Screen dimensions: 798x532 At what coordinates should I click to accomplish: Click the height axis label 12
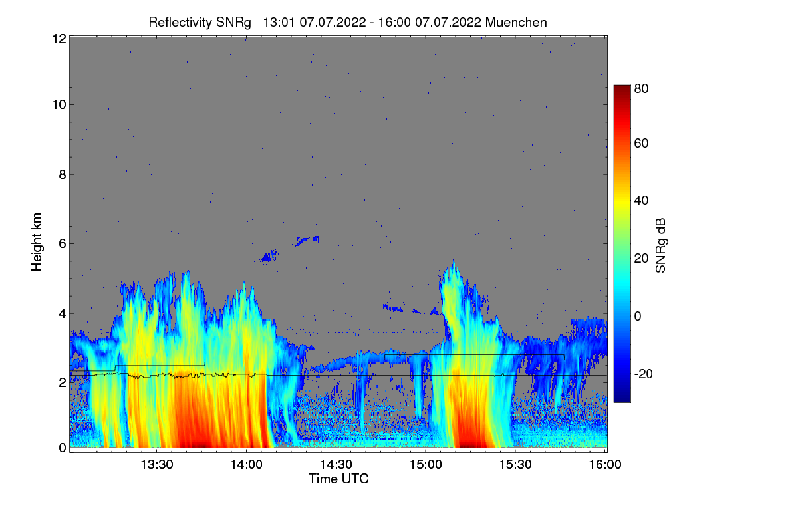[59, 39]
